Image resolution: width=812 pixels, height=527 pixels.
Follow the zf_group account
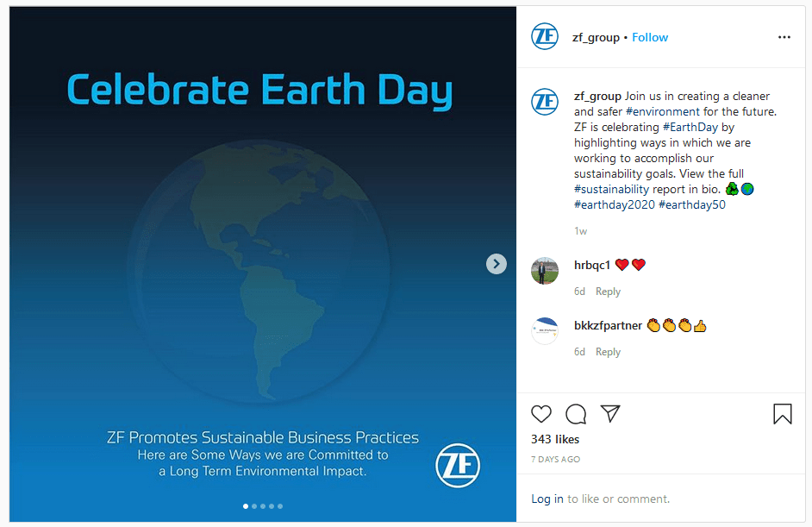[x=650, y=37]
